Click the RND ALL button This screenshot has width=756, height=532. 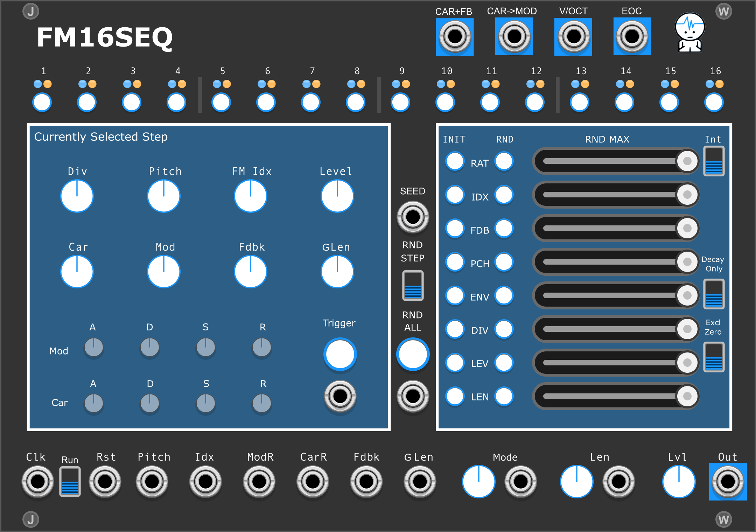click(413, 354)
